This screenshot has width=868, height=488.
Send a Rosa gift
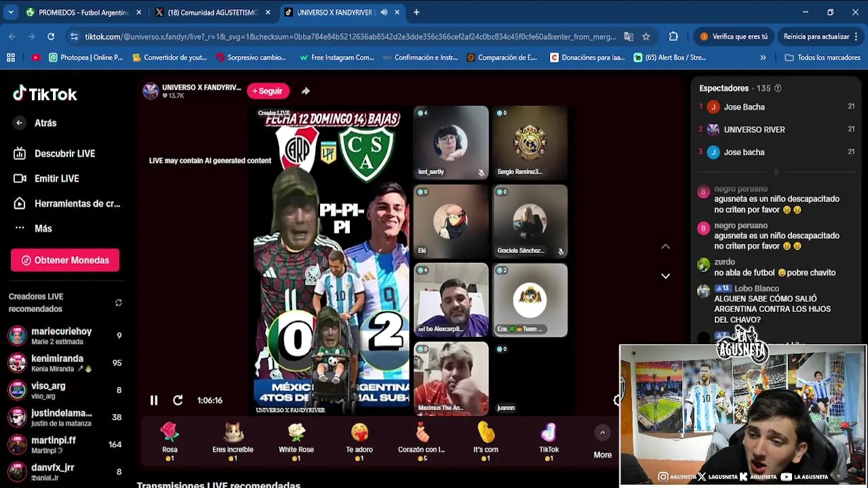coord(170,441)
